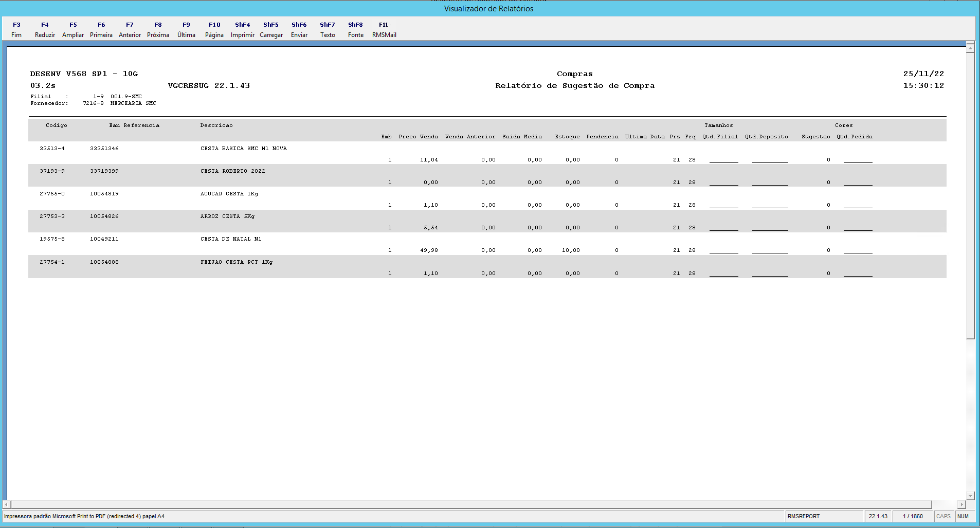Viewport: 980px width, 528px height.
Task: Click product code 27755-0
Action: (x=52, y=194)
